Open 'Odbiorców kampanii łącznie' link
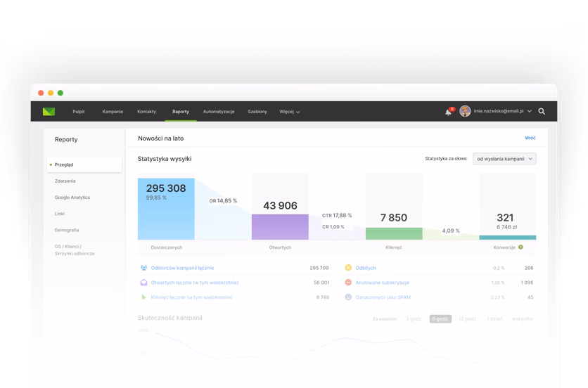Viewport: 588px width, 388px height. 182,268
